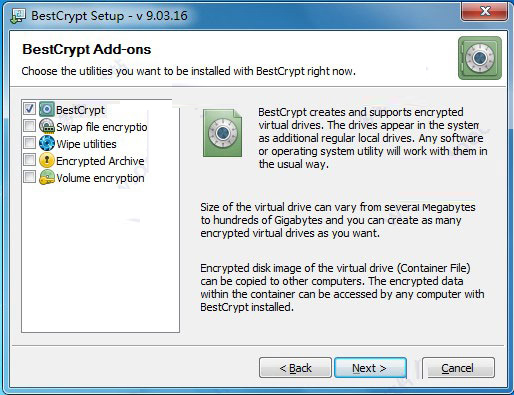Go to the Next setup step
This screenshot has width=514, height=395.
coord(370,368)
